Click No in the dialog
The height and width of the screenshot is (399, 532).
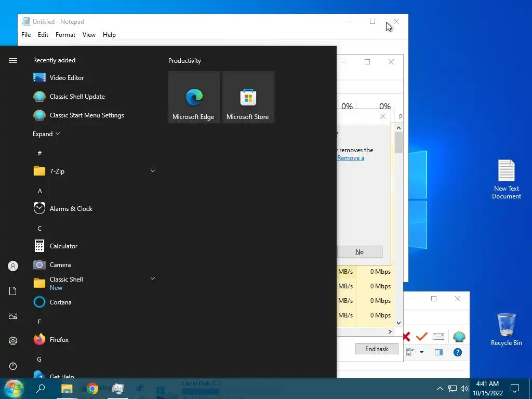point(360,252)
